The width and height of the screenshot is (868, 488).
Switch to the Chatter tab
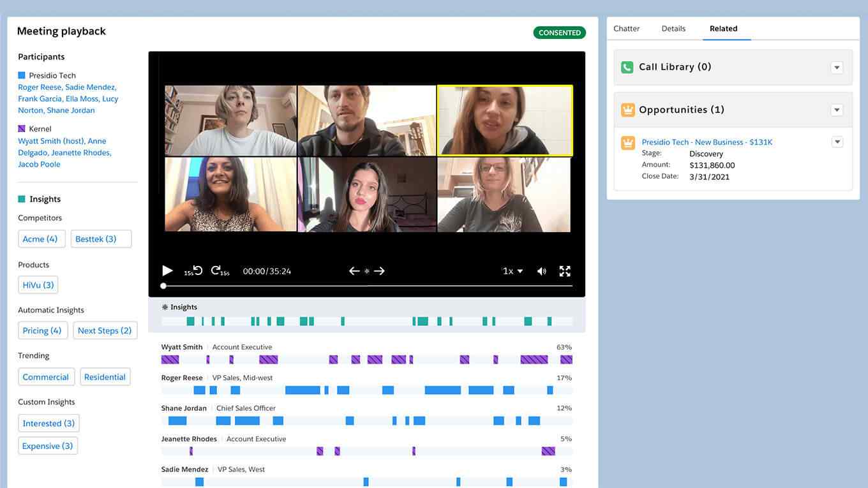[627, 29]
